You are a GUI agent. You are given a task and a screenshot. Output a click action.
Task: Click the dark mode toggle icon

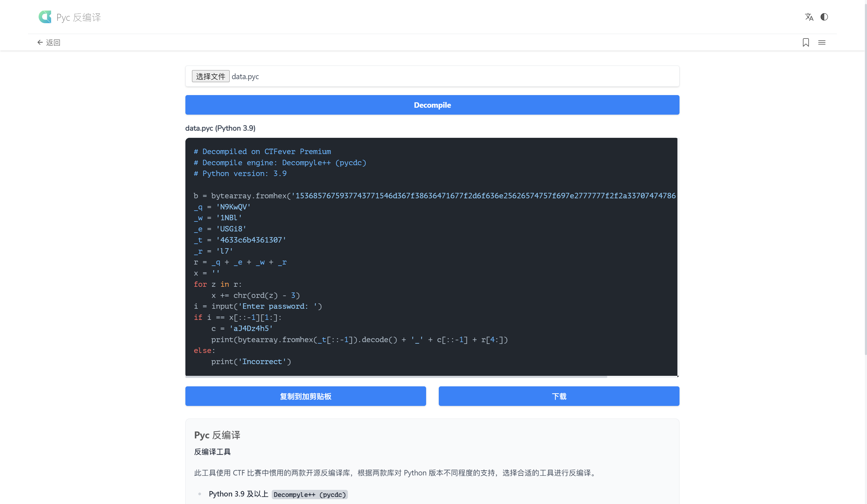(x=824, y=17)
